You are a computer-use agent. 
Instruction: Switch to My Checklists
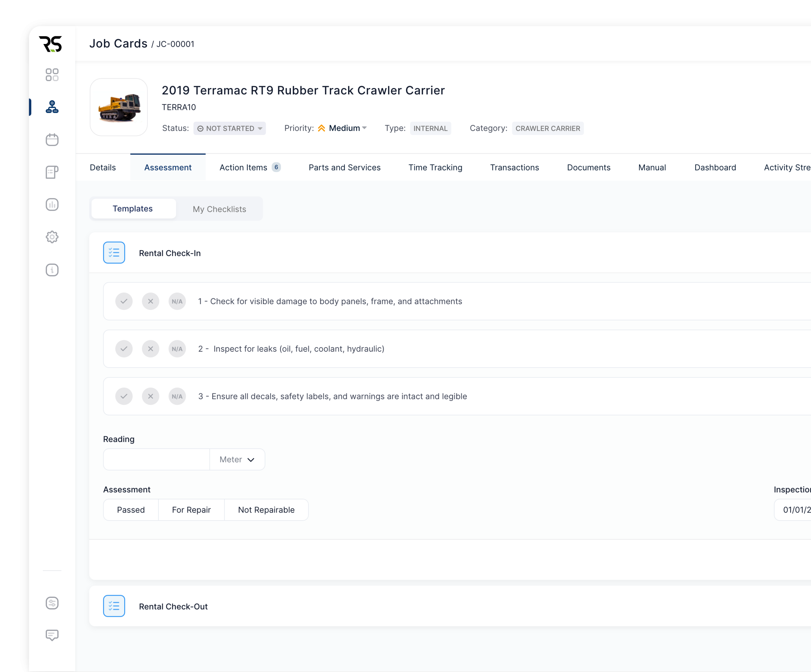coord(219,209)
